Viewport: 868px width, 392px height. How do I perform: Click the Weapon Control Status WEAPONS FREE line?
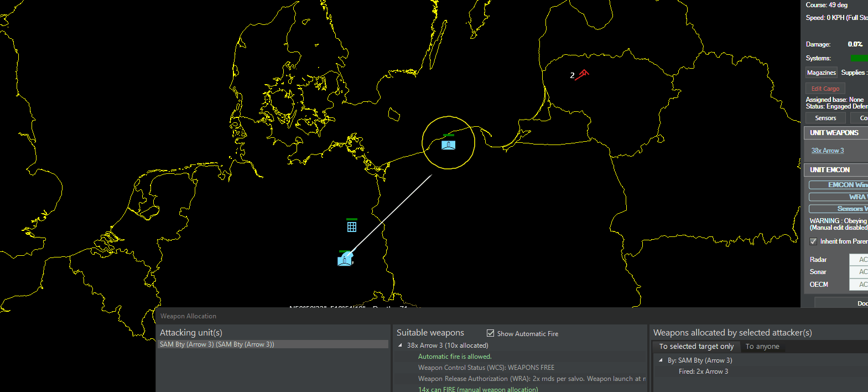[486, 368]
